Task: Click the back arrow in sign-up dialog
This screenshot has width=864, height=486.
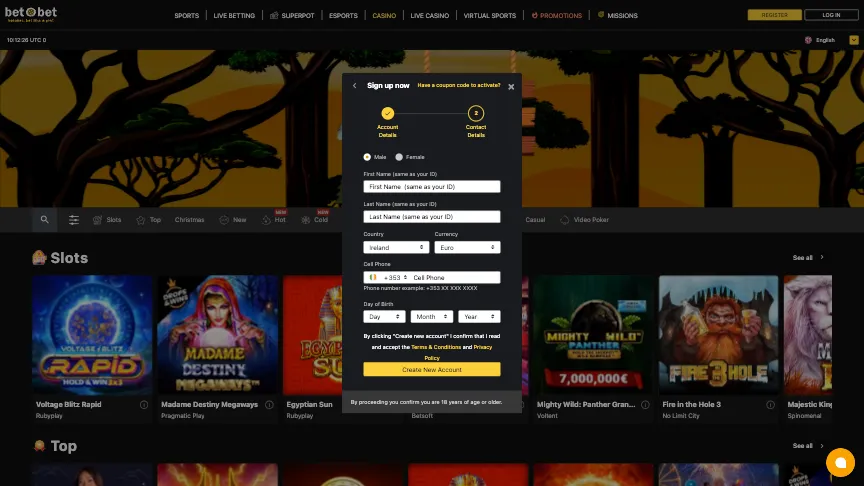Action: point(354,85)
